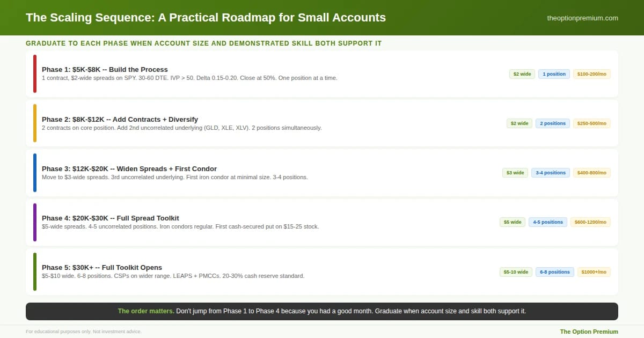644x338 pixels.
Task: Select the Phase 2 '2 positions' badge
Action: 553,123
